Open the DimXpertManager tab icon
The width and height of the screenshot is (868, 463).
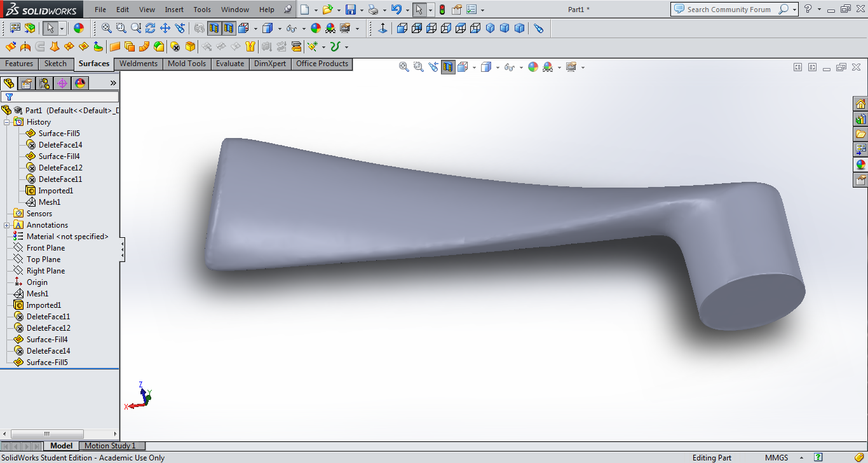coord(62,83)
